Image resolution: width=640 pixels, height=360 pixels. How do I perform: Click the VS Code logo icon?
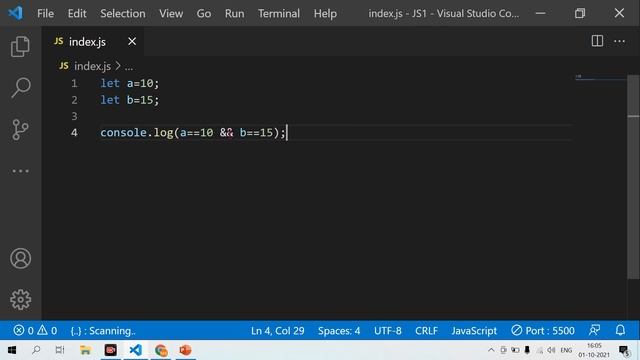pos(16,13)
